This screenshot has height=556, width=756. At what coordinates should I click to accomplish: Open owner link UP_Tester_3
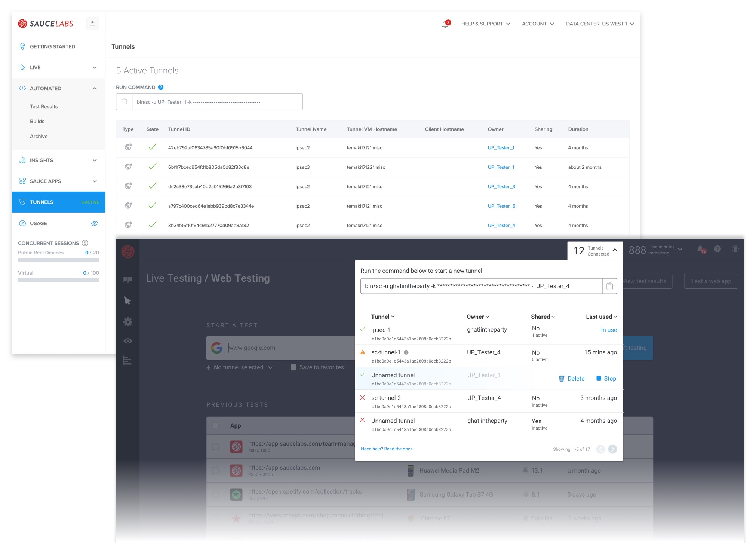pos(501,187)
